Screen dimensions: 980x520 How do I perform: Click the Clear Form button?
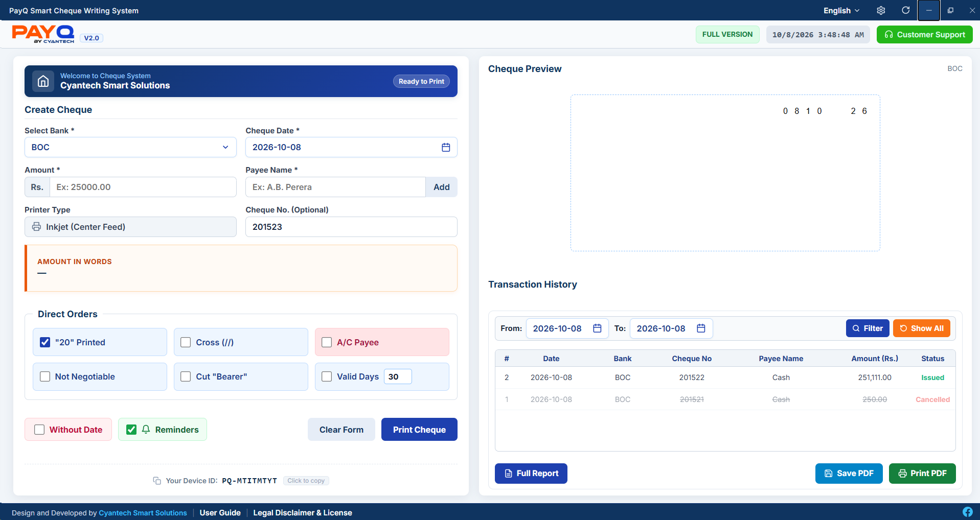point(341,430)
